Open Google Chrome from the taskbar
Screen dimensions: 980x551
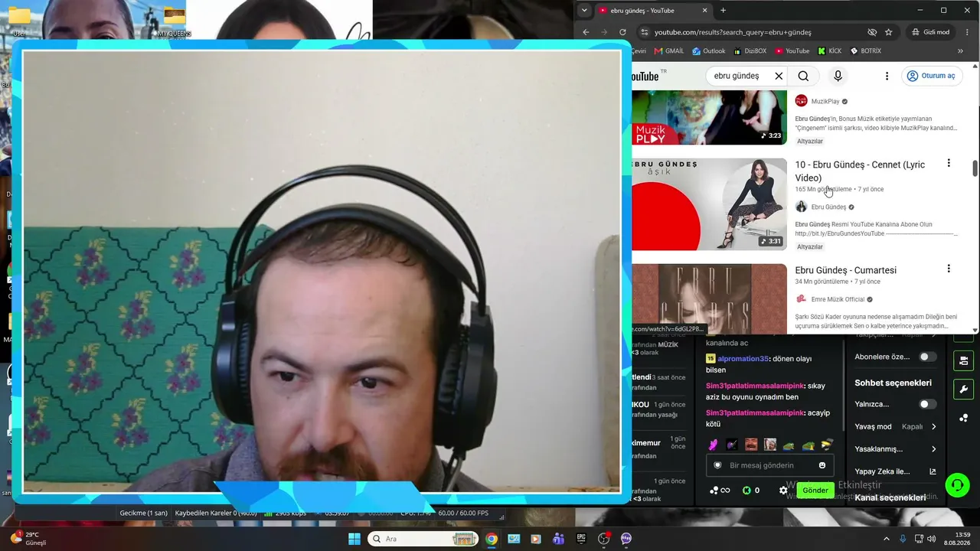pyautogui.click(x=492, y=539)
